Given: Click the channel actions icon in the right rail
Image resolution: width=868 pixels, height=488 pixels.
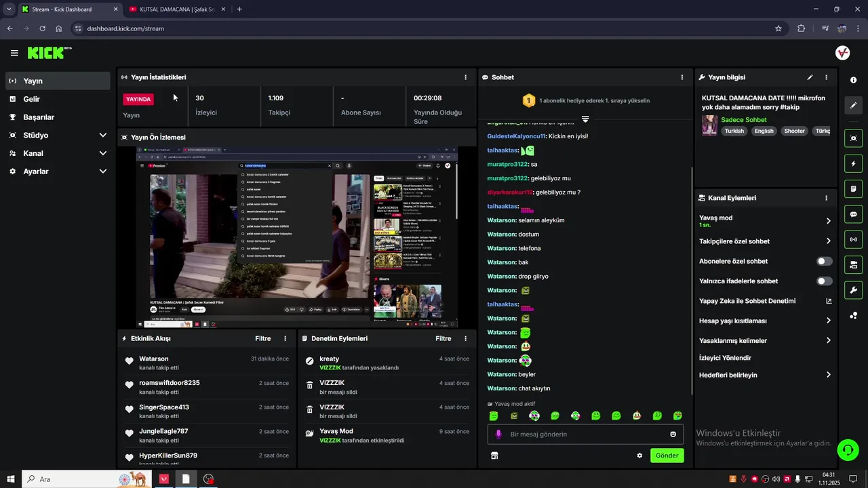Looking at the screenshot, I should pyautogui.click(x=853, y=264).
